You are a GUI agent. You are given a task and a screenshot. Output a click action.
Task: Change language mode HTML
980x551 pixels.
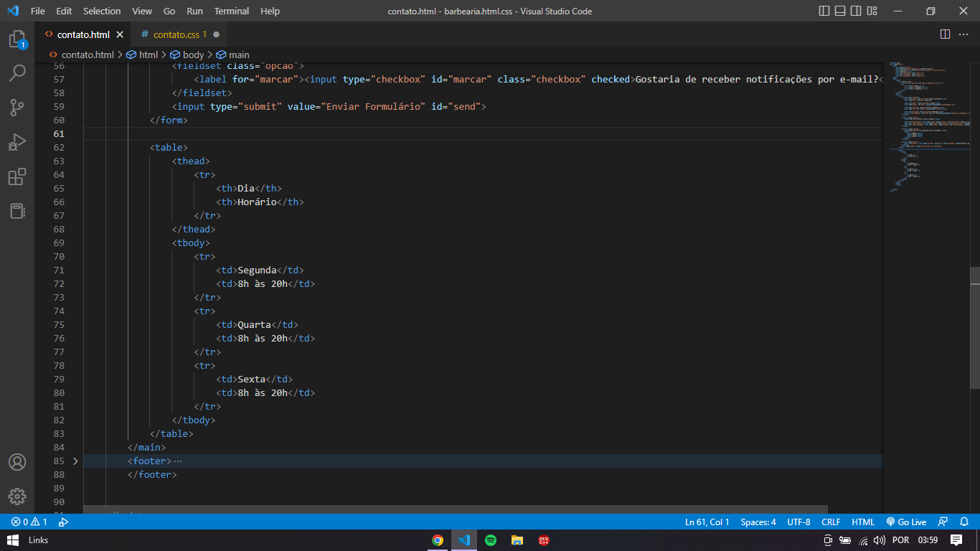863,522
